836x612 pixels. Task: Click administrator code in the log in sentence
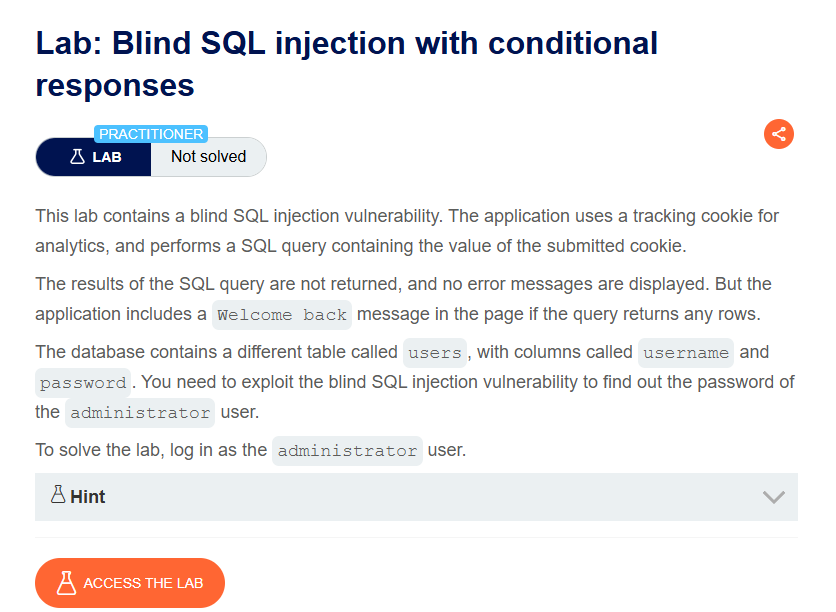point(347,451)
